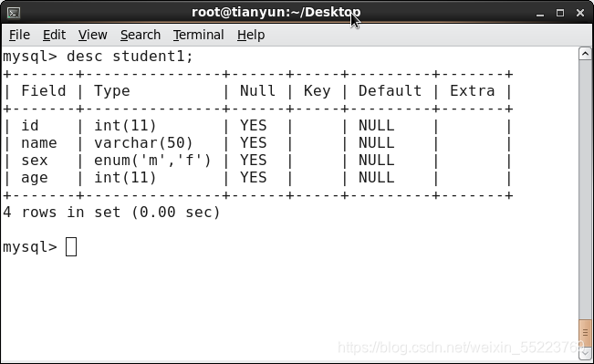
Task: Minimize the terminal window
Action: (540, 14)
